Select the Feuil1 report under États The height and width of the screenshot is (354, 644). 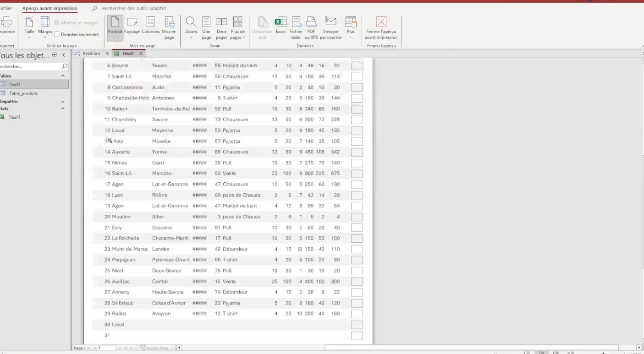tap(34, 117)
